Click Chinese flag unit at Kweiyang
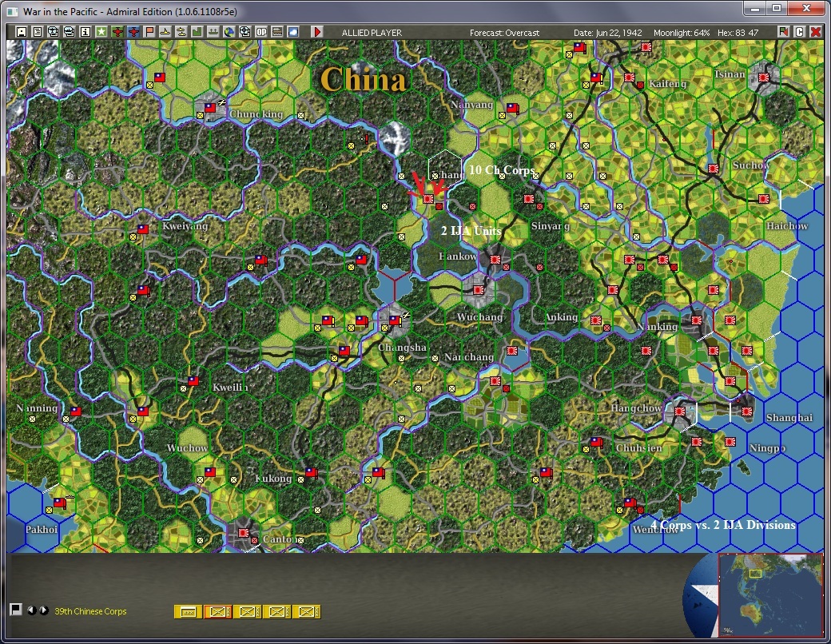831x644 pixels. 143,229
